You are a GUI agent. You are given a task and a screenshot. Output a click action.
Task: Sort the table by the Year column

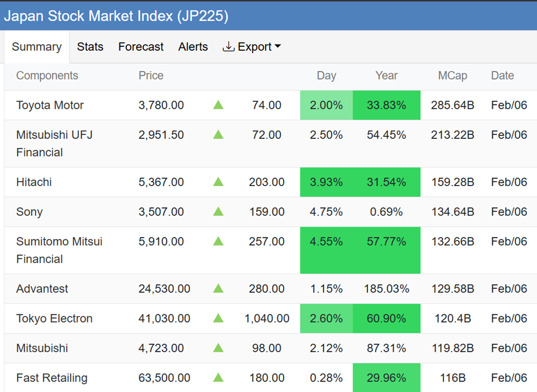(386, 75)
